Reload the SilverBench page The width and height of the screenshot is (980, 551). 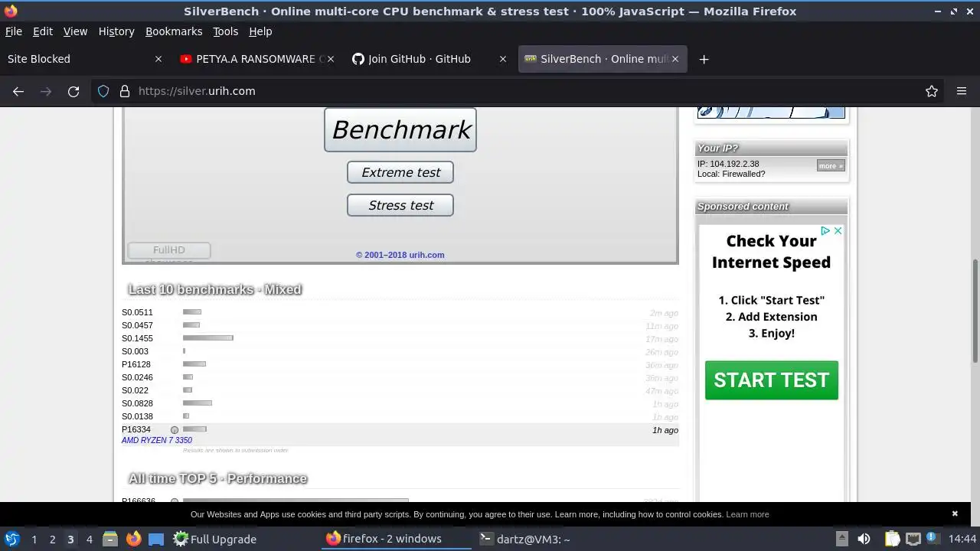tap(73, 91)
